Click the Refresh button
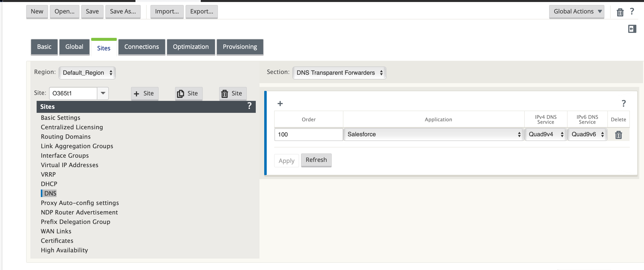 point(316,160)
